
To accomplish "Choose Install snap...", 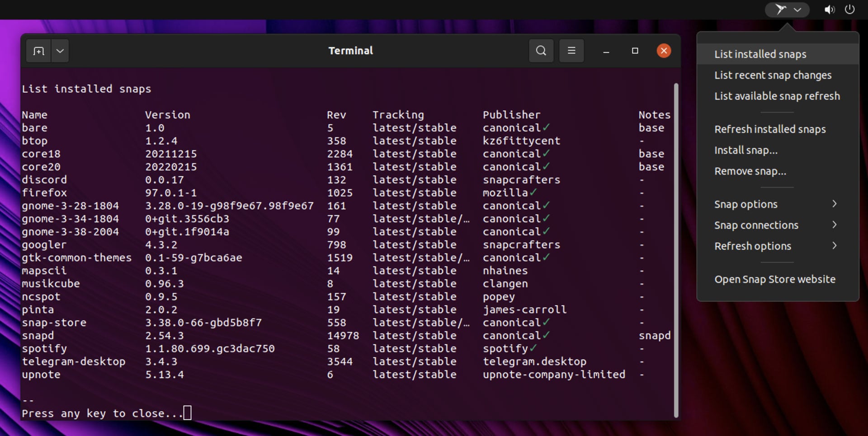I will (778, 150).
